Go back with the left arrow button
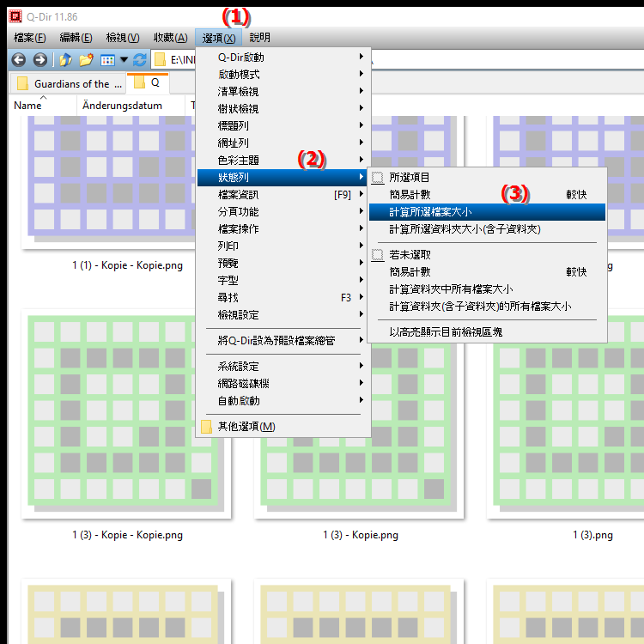This screenshot has height=644, width=644. pyautogui.click(x=19, y=60)
